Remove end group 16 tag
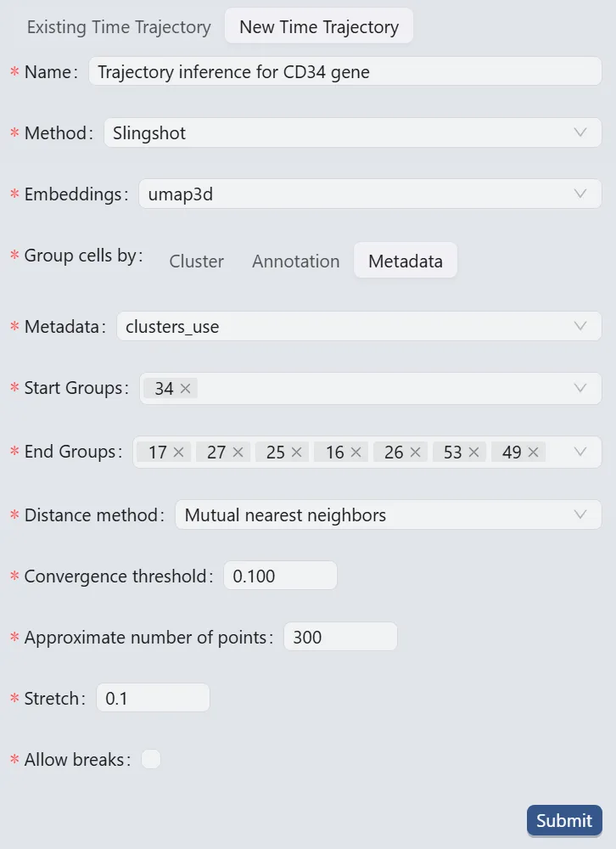The image size is (616, 849). [x=356, y=453]
